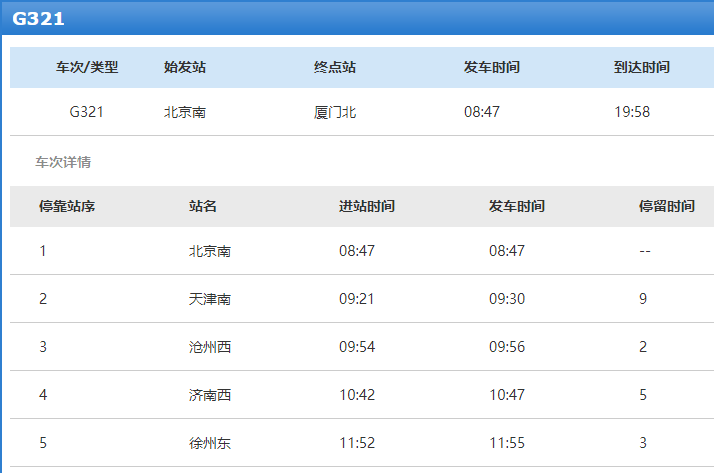The image size is (714, 473).
Task: Open the 天津南 station entry
Action: pos(210,299)
